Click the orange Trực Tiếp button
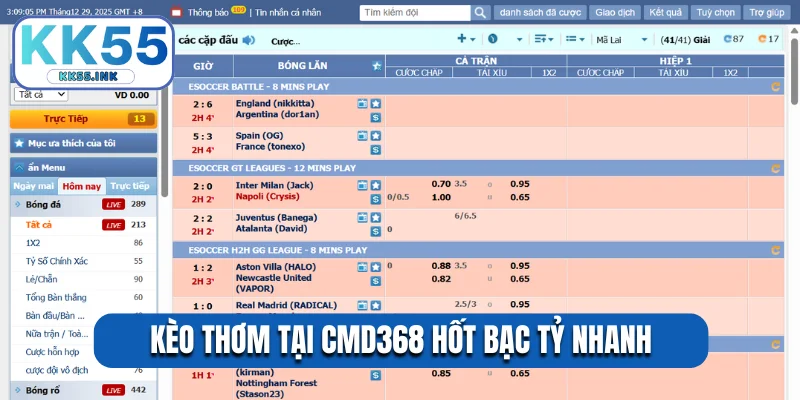 click(x=84, y=119)
